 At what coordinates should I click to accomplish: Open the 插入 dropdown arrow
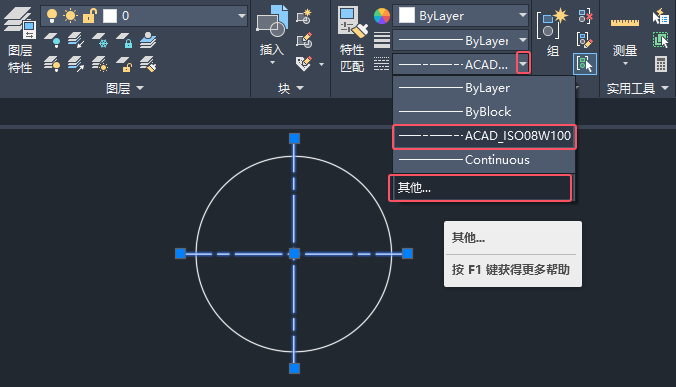point(272,63)
